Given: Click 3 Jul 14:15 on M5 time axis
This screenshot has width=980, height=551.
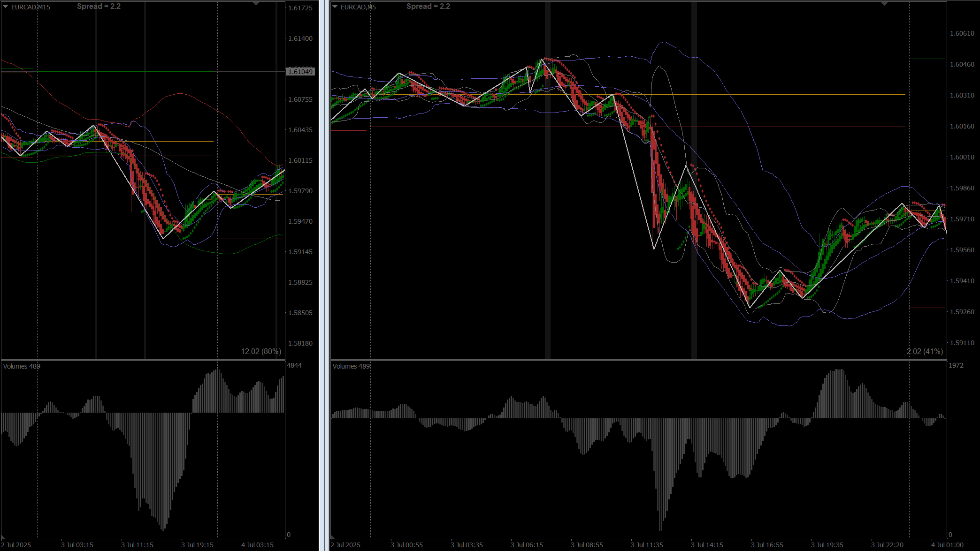Looking at the screenshot, I should (x=707, y=545).
